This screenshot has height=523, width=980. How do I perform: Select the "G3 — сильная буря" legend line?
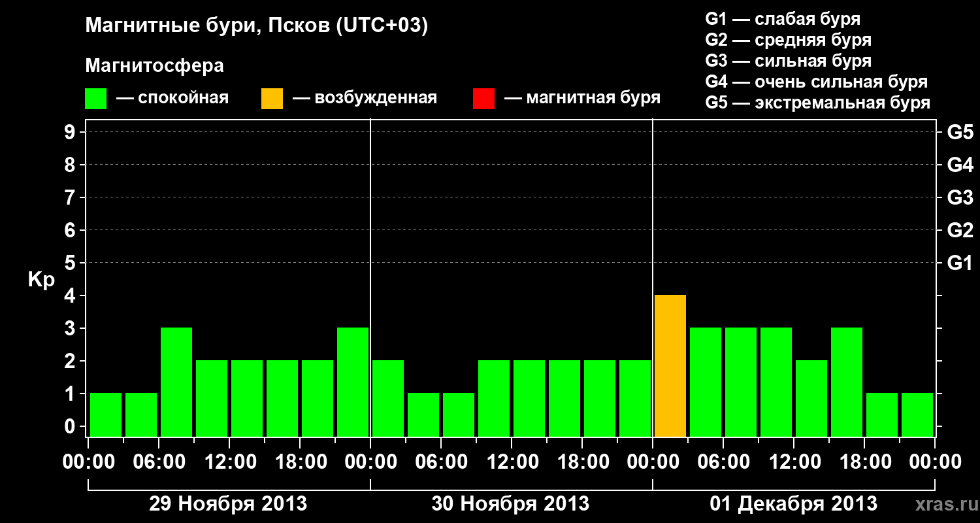tap(789, 61)
